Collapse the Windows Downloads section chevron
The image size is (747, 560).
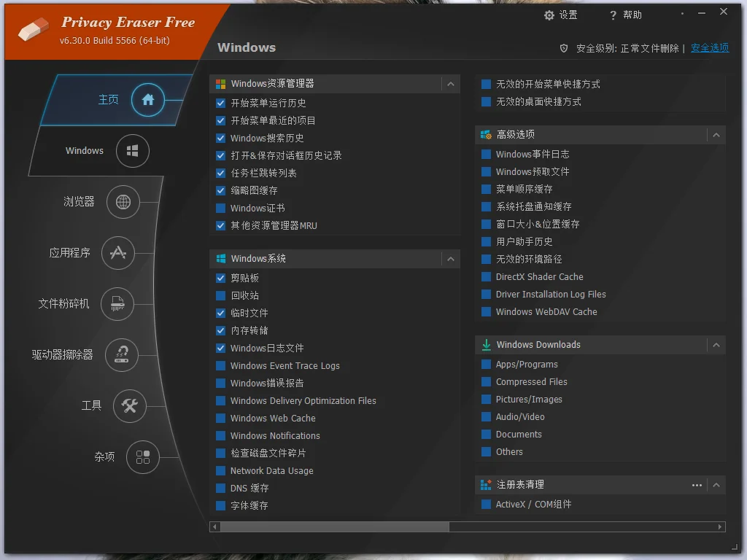716,345
